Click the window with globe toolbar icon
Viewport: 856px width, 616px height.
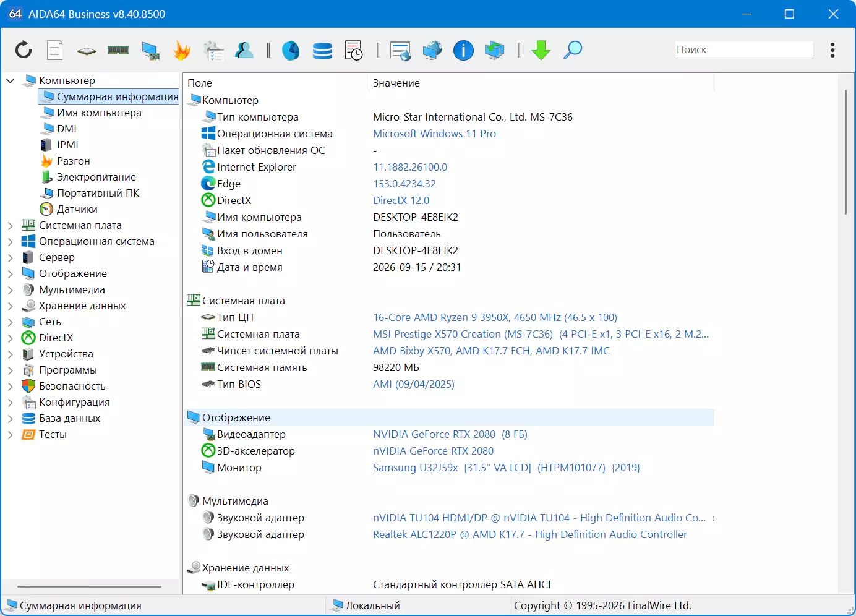[x=400, y=51]
